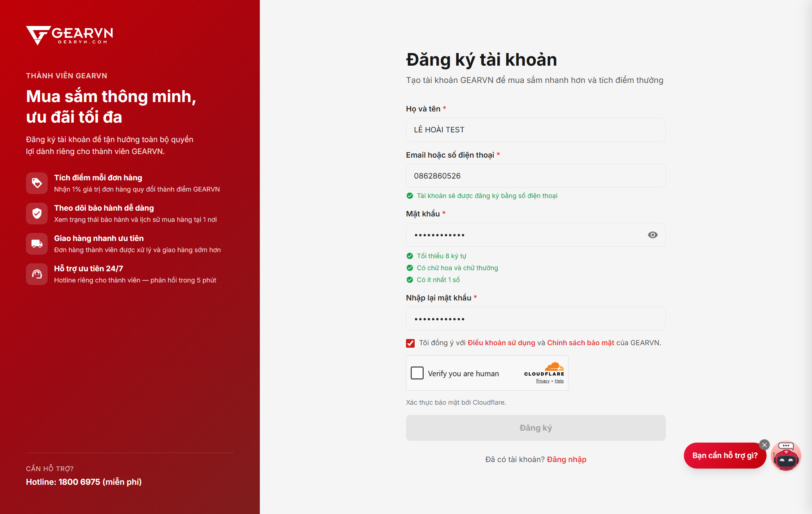812x514 pixels.
Task: Click the delivery truck icon
Action: 37,244
